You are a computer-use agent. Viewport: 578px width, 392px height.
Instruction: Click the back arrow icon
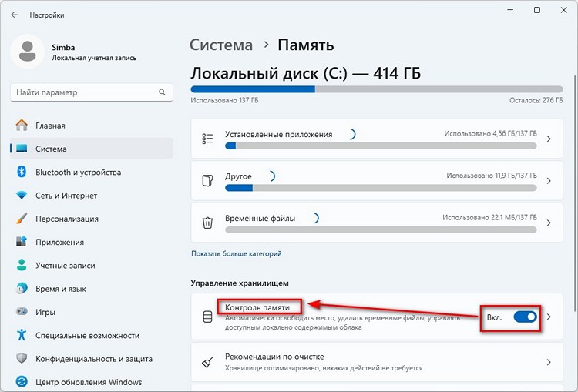15,15
